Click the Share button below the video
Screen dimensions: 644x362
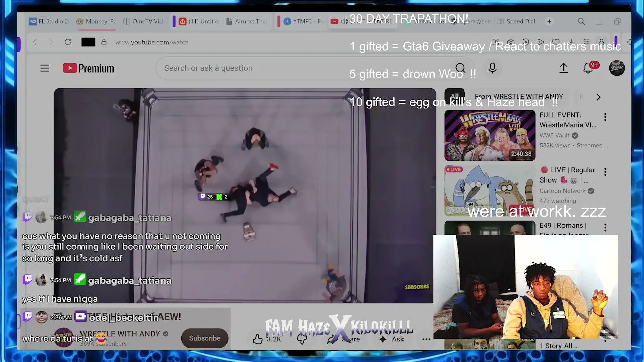click(344, 339)
